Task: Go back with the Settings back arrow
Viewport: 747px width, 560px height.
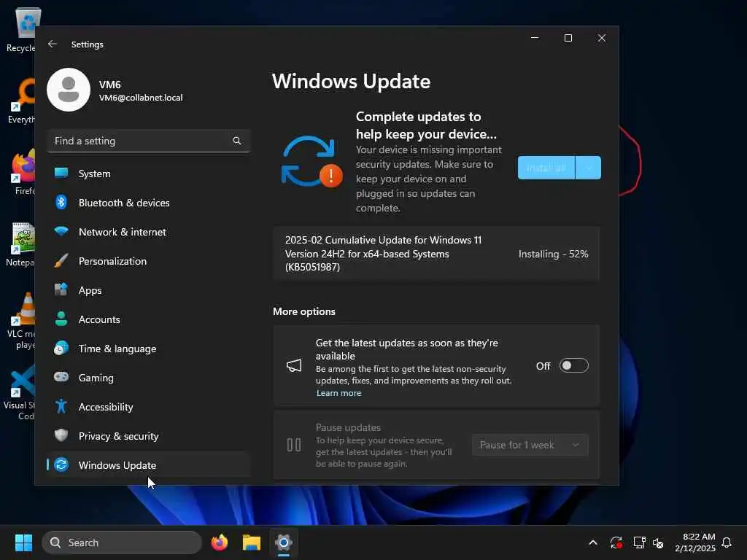Action: (x=53, y=44)
